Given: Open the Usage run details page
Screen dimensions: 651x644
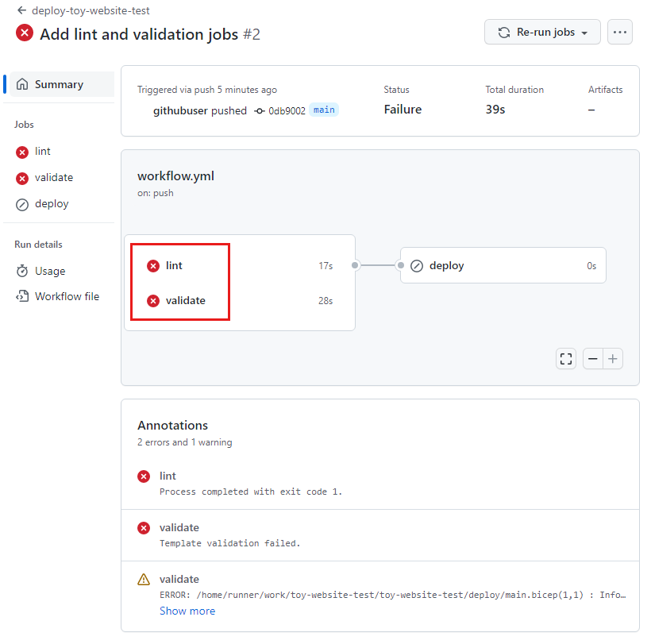Looking at the screenshot, I should [50, 271].
